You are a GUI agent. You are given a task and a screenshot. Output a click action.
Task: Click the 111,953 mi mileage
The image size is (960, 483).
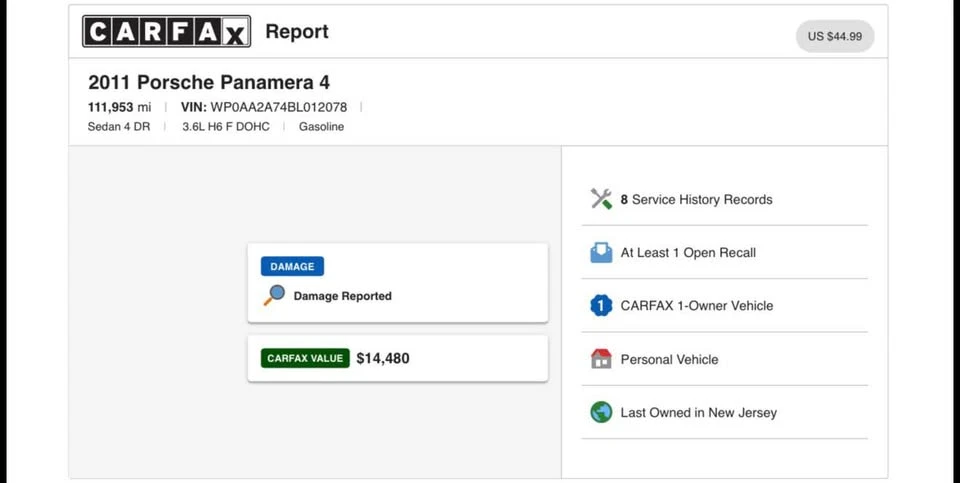click(x=119, y=107)
